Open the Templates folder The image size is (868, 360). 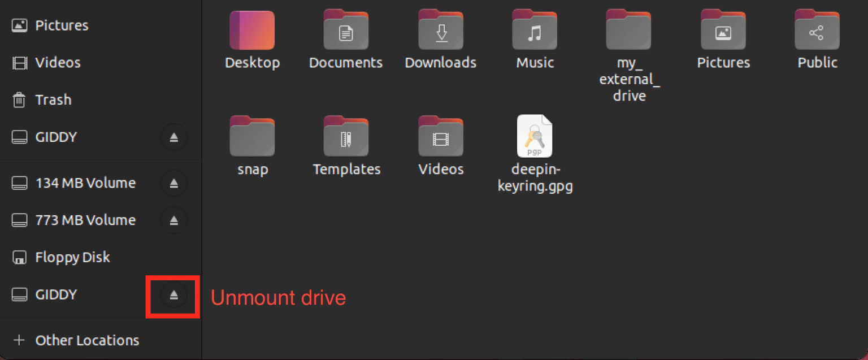[346, 141]
